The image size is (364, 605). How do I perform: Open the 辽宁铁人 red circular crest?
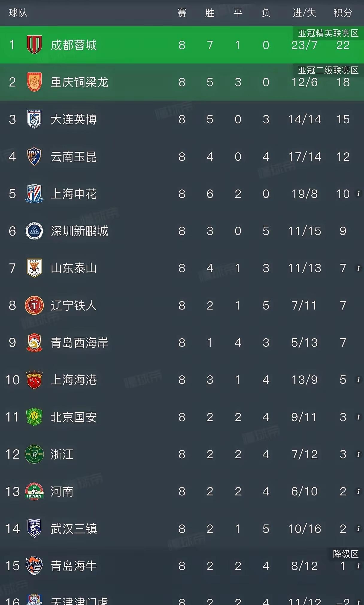pyautogui.click(x=34, y=305)
